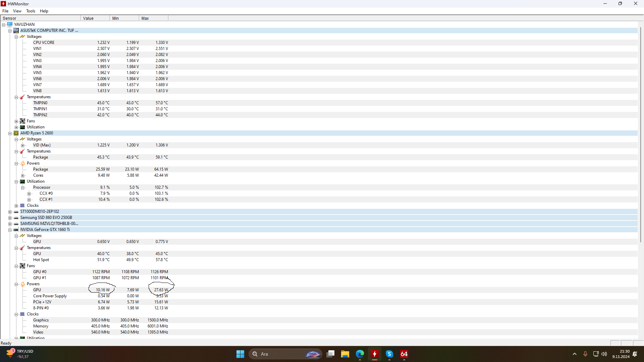Collapse the YAVUZHAN root node
Image resolution: width=644 pixels, height=362 pixels.
[4, 24]
